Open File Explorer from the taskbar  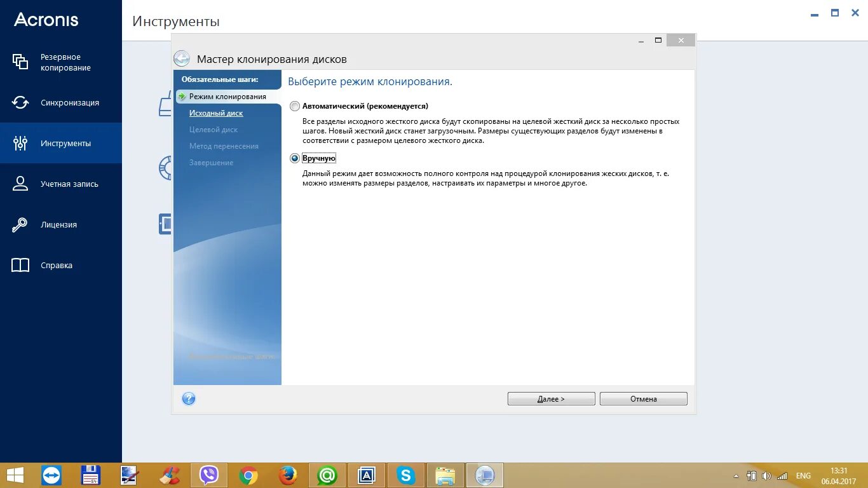445,475
